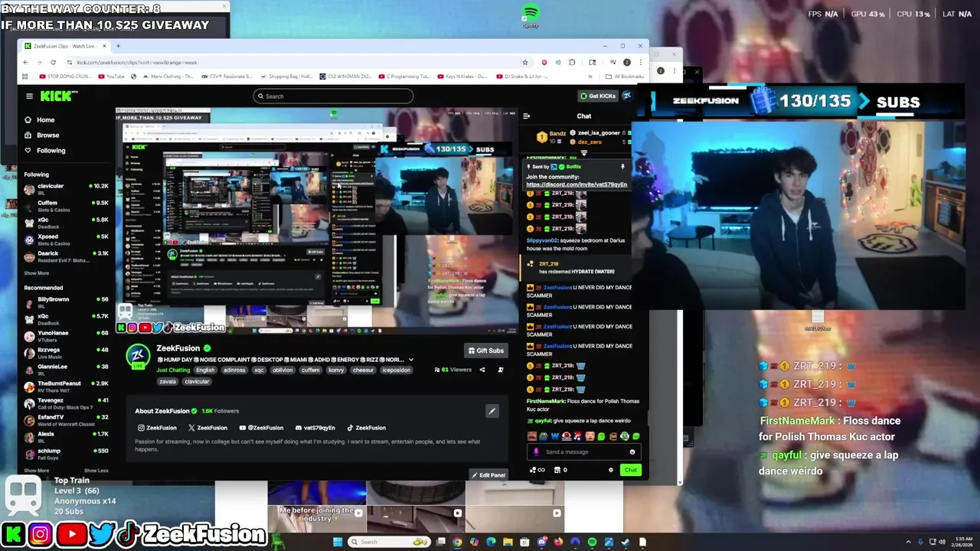The height and width of the screenshot is (551, 980).
Task: Click the taskbar Search box
Action: point(388,542)
